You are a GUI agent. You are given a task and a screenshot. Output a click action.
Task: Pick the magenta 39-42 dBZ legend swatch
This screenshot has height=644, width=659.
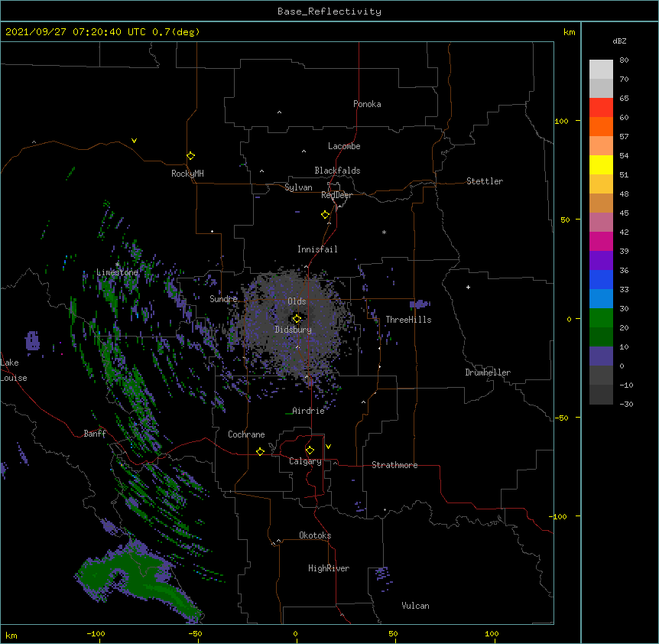(601, 242)
